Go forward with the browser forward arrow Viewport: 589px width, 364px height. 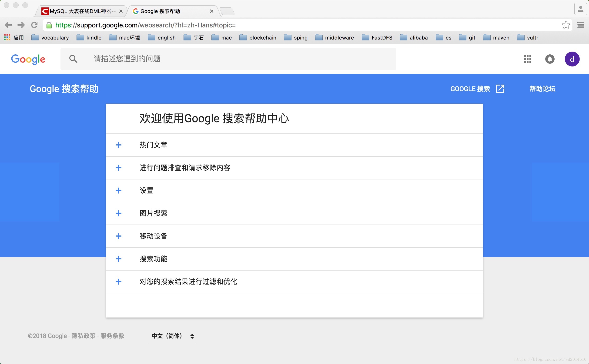click(21, 25)
